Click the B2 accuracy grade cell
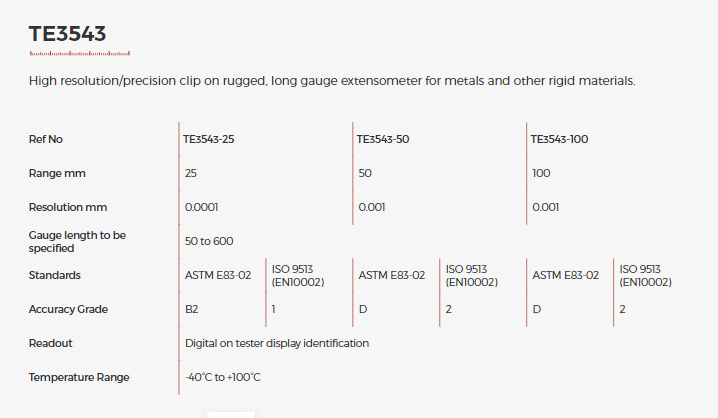 pos(191,309)
